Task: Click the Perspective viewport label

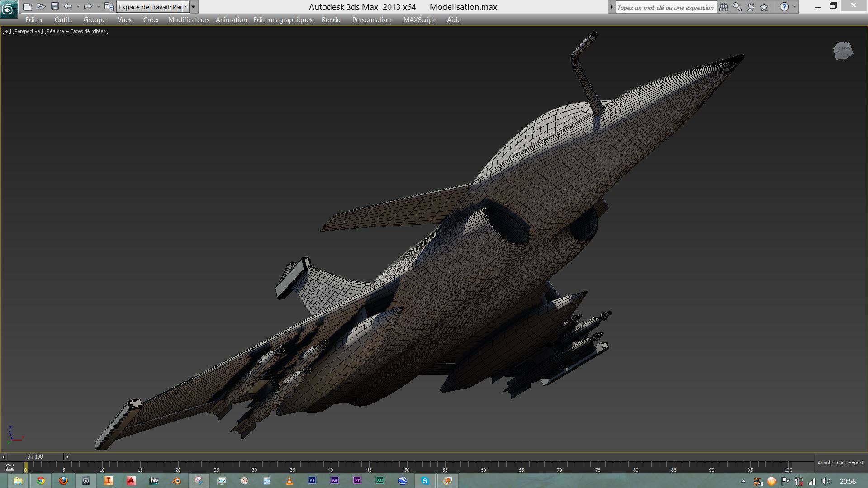Action: pos(28,31)
